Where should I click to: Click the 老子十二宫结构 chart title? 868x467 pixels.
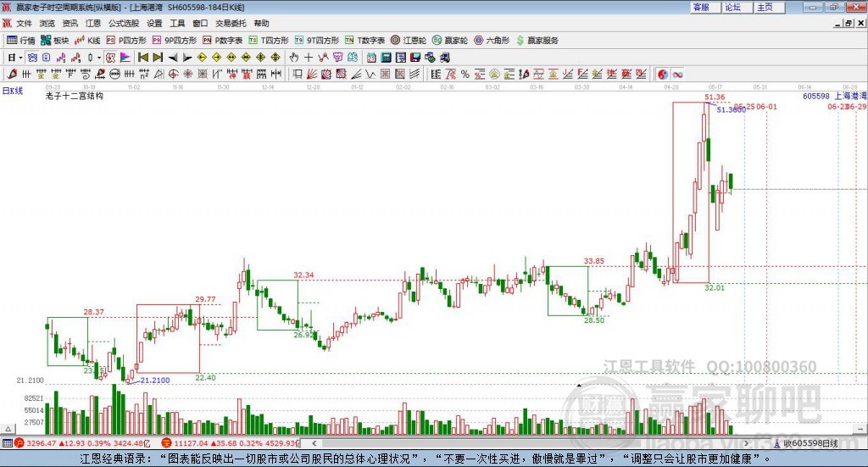coord(75,96)
